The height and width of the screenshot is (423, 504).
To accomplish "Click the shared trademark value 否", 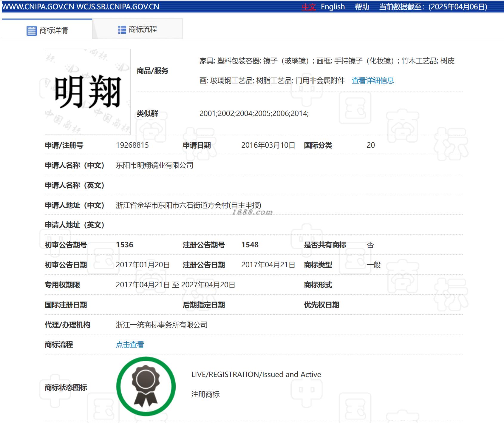I will 370,245.
